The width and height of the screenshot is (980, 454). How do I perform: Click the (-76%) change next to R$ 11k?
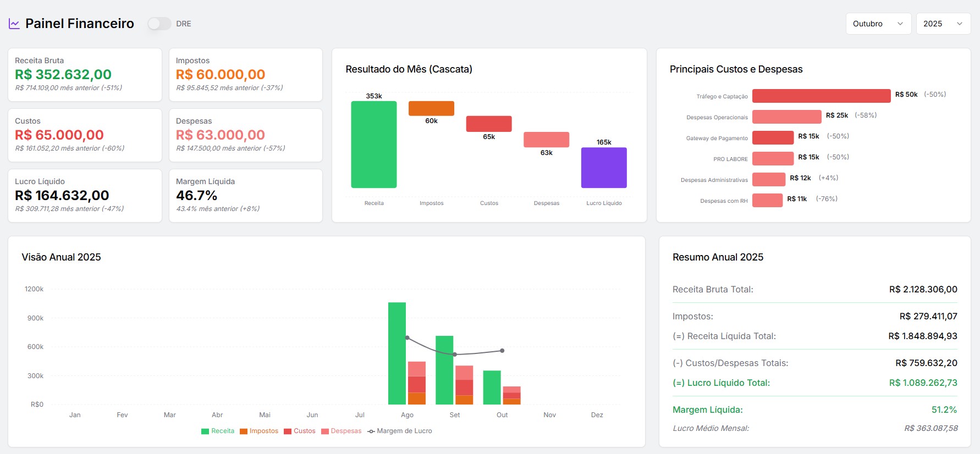coord(827,199)
